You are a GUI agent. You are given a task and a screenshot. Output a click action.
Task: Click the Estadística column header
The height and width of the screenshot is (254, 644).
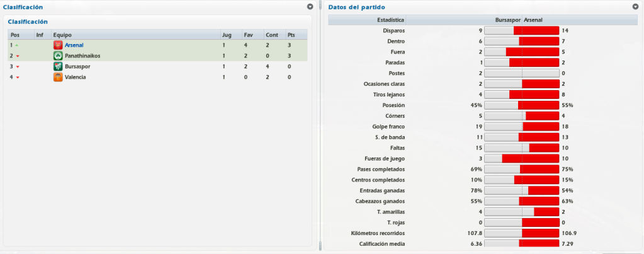[367, 20]
